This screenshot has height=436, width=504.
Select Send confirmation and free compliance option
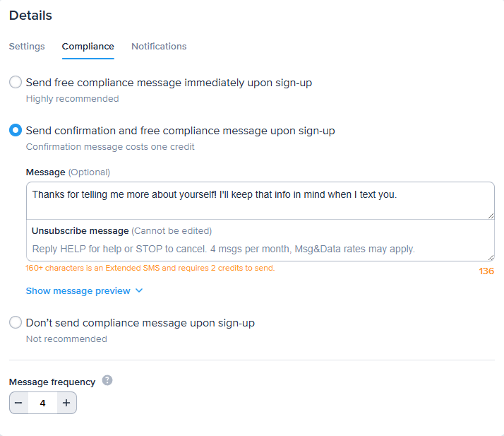tap(16, 131)
